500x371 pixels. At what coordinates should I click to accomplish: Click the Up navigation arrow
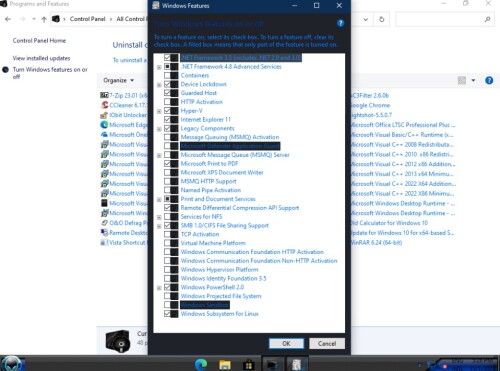44,19
